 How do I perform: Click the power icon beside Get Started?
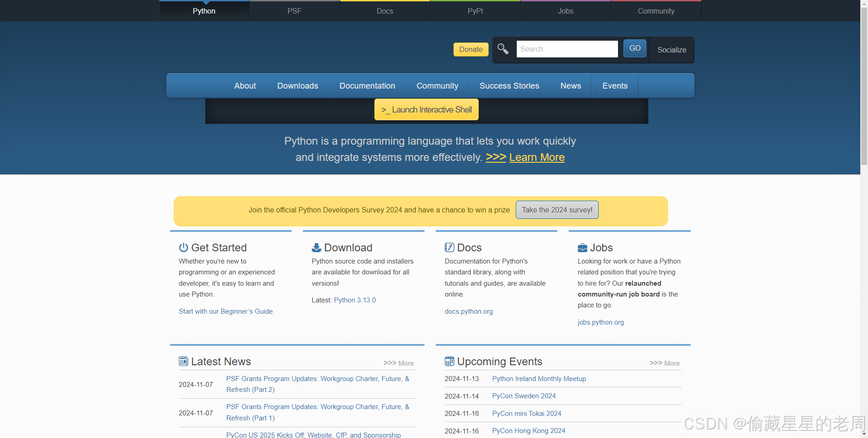[x=183, y=247]
